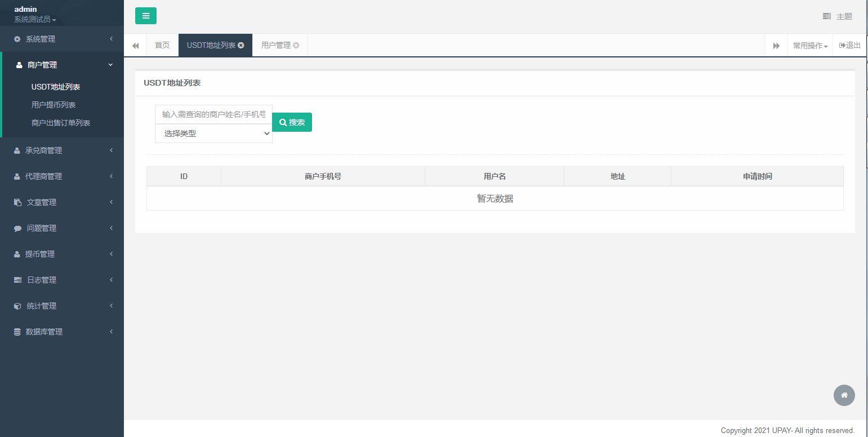Click the 退出 logout button
This screenshot has height=437, width=868.
[849, 45]
